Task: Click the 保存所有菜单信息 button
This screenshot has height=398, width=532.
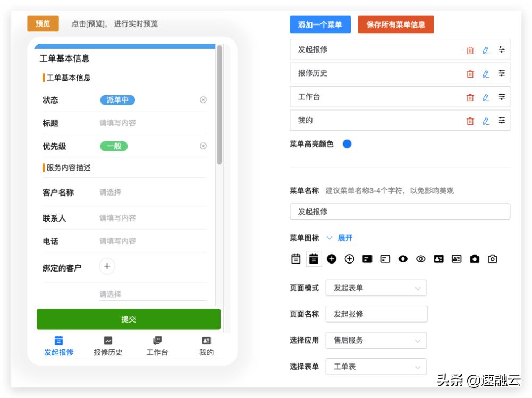Action: (395, 24)
